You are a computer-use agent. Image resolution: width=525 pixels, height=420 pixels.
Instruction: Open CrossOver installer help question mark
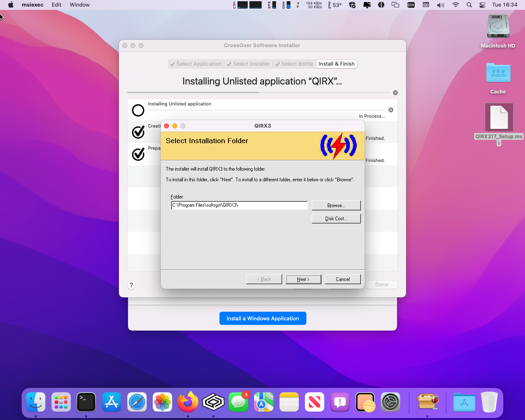(x=131, y=285)
